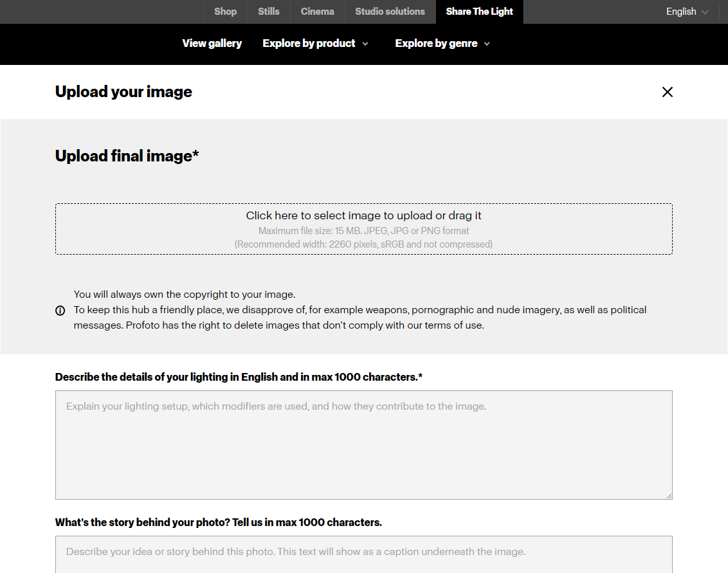This screenshot has height=573, width=728.
Task: Expand the Explore by genre menu
Action: point(436,44)
